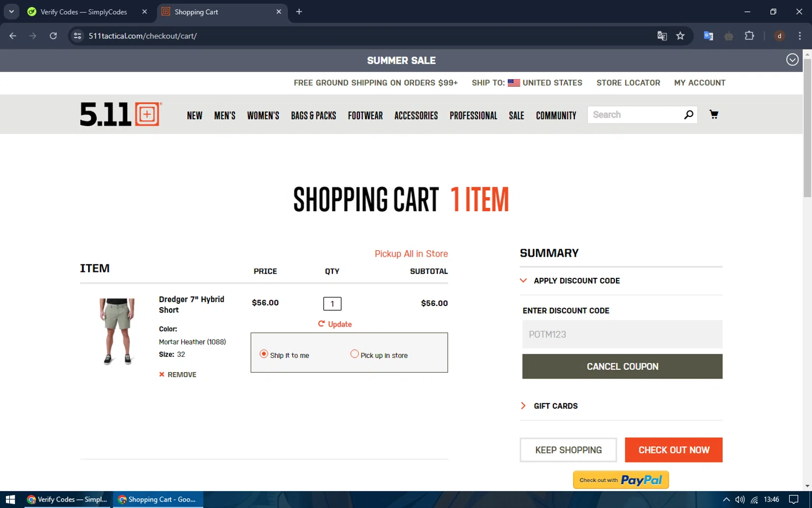Click Free Ground Shipping link
The height and width of the screenshot is (508, 812).
[376, 83]
